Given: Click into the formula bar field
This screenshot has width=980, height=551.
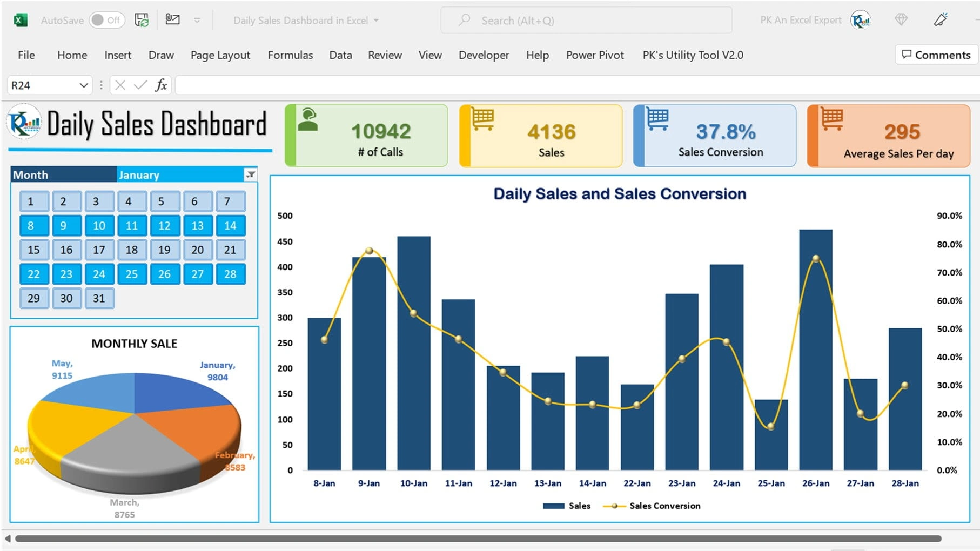Looking at the screenshot, I should coord(577,85).
